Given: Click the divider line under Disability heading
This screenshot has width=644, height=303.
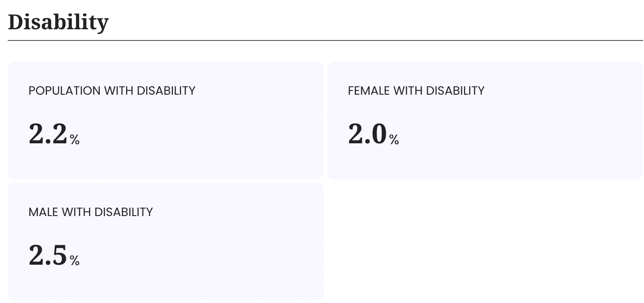Looking at the screenshot, I should [325, 40].
